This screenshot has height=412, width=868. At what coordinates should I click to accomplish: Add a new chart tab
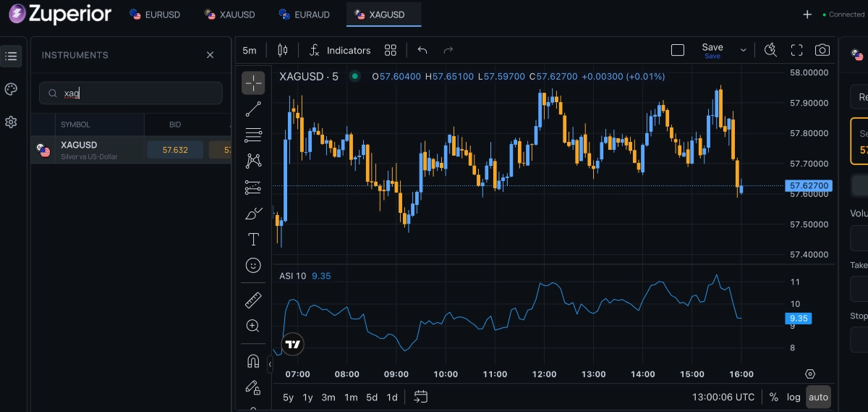pos(808,14)
